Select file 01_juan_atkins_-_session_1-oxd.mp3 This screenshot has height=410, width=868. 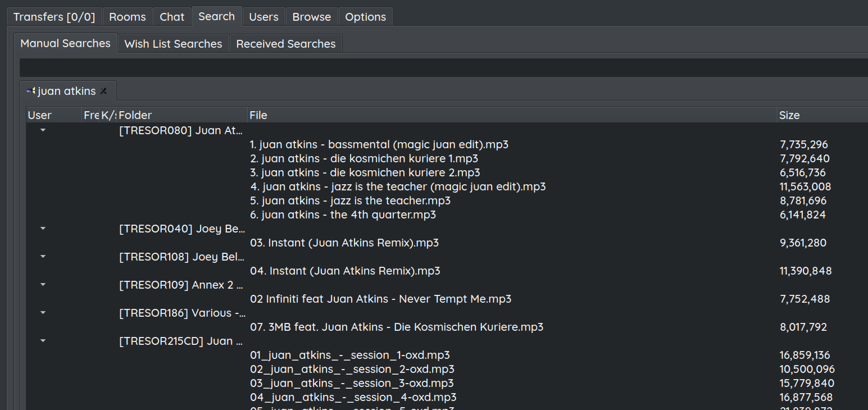tap(350, 355)
